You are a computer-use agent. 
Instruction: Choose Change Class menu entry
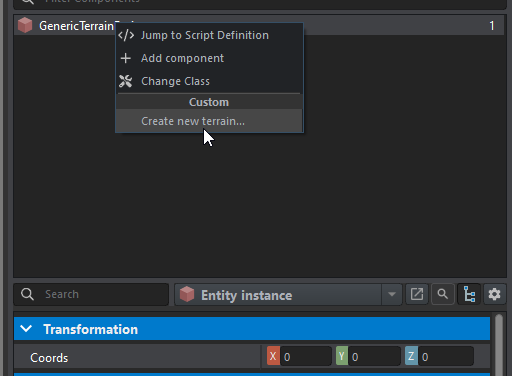209,81
